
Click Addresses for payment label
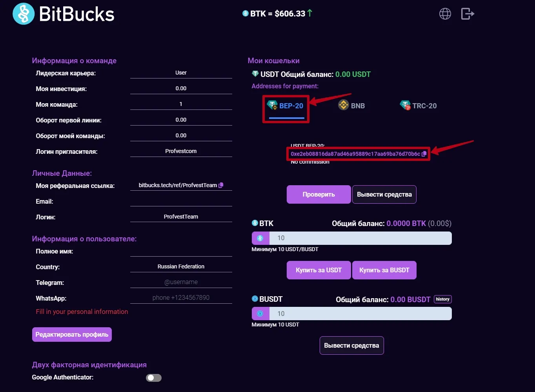(x=285, y=86)
